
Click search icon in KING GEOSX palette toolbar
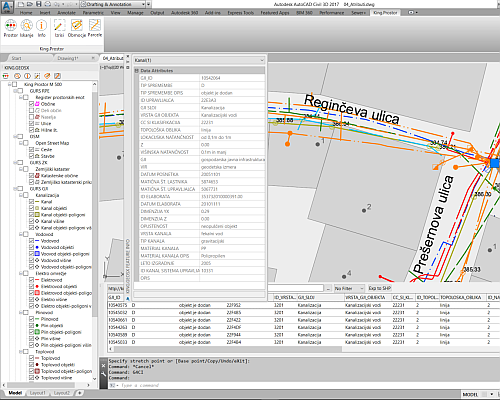(17, 76)
